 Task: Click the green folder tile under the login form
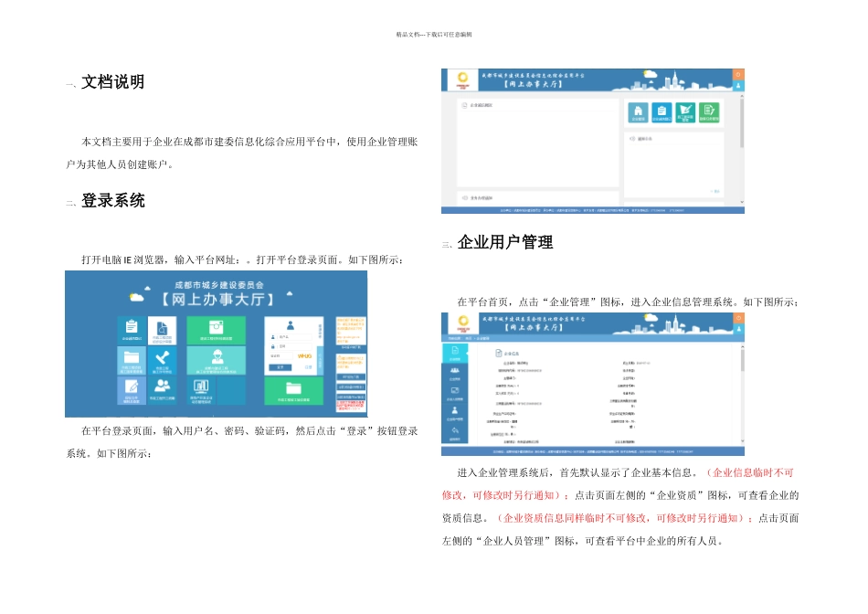[x=293, y=390]
